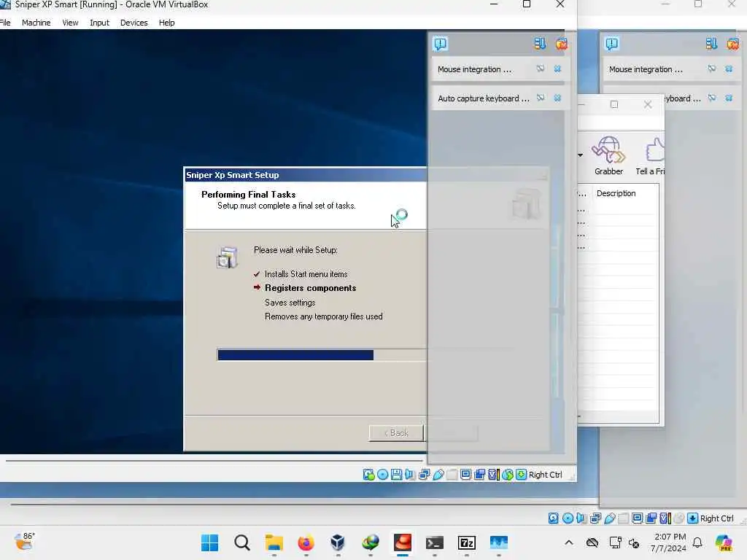This screenshot has height=560, width=747.
Task: Dismiss Mouse integration notification in Sniper XP Smart window
Action: [557, 69]
